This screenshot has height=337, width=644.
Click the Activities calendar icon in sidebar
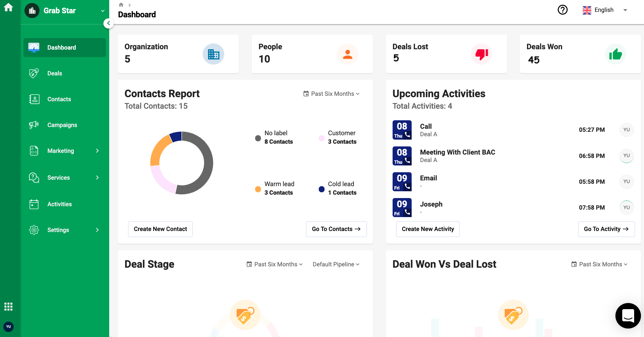[x=34, y=204]
